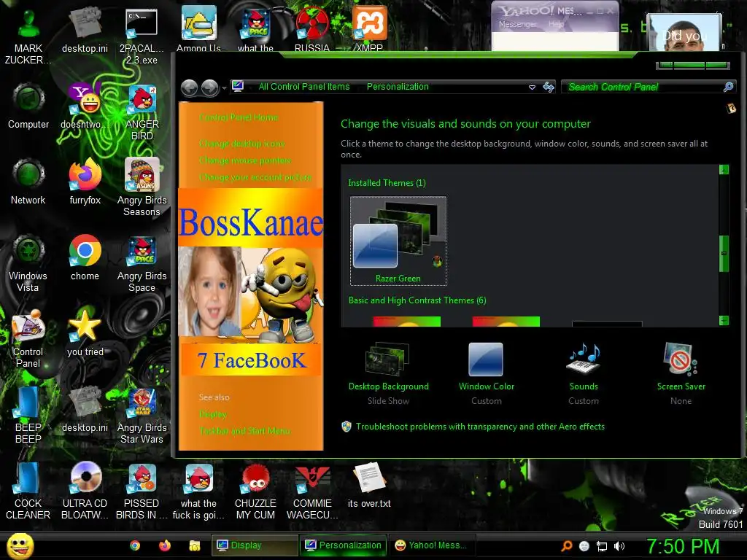Open the ULTRA CD BLOATW... shortcut
The image size is (747, 560).
point(85,490)
